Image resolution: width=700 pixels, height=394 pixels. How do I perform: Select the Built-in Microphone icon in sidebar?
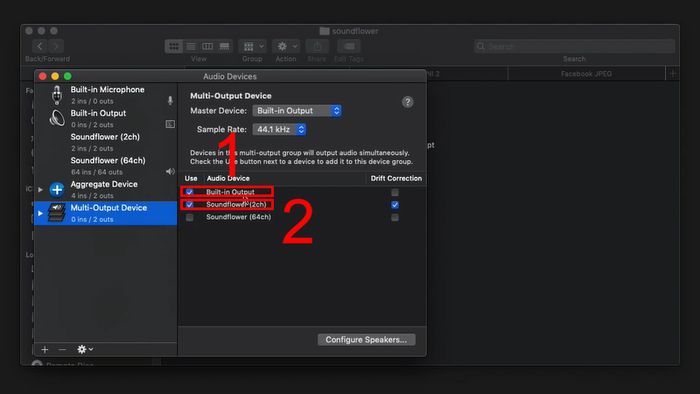tap(57, 95)
